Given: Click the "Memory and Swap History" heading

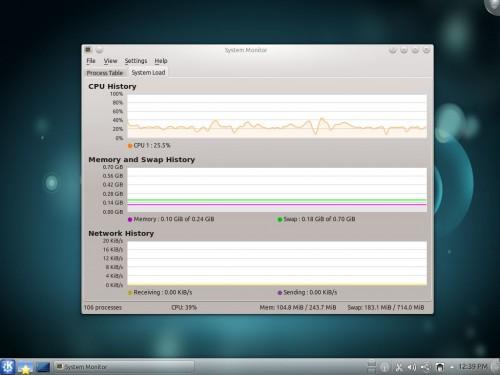Looking at the screenshot, I should click(142, 160).
